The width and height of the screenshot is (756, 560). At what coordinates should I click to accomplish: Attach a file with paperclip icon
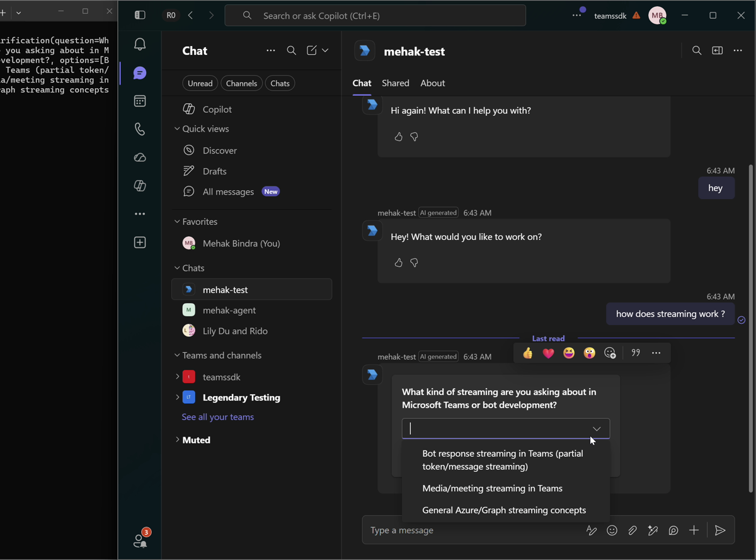633,530
